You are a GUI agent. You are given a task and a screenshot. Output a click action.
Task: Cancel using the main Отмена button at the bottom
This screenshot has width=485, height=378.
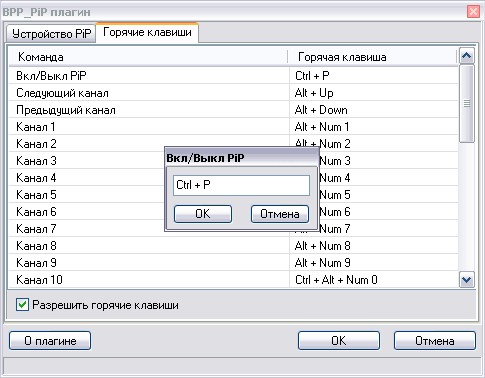[x=435, y=341]
